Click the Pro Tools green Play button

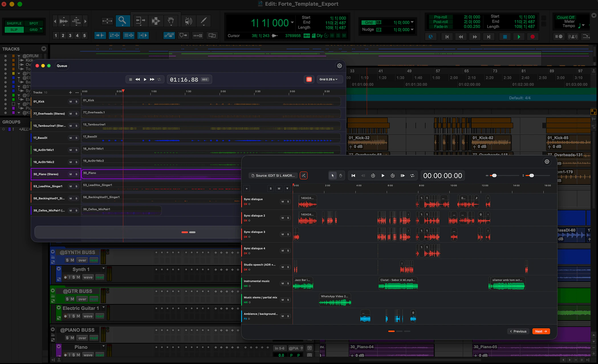[519, 37]
